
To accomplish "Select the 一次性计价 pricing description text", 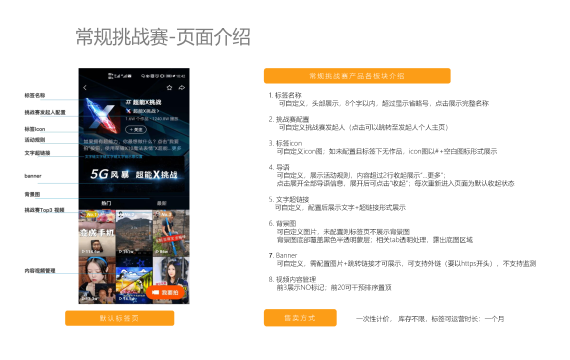I will [430, 319].
